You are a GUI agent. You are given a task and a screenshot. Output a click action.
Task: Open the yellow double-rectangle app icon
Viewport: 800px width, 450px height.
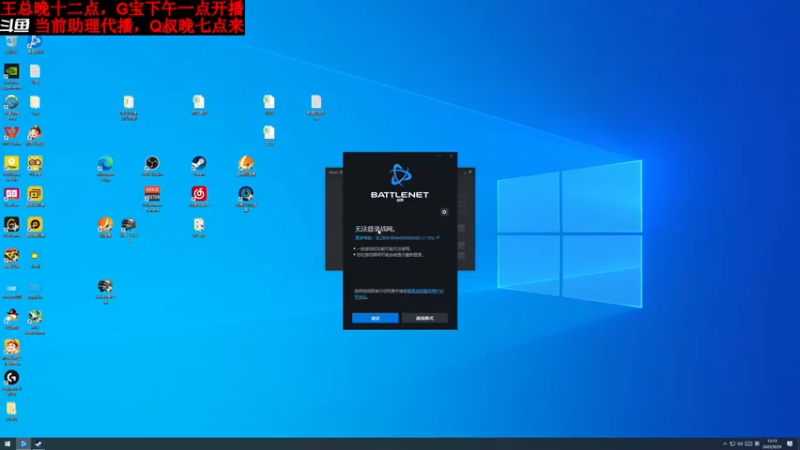35,196
